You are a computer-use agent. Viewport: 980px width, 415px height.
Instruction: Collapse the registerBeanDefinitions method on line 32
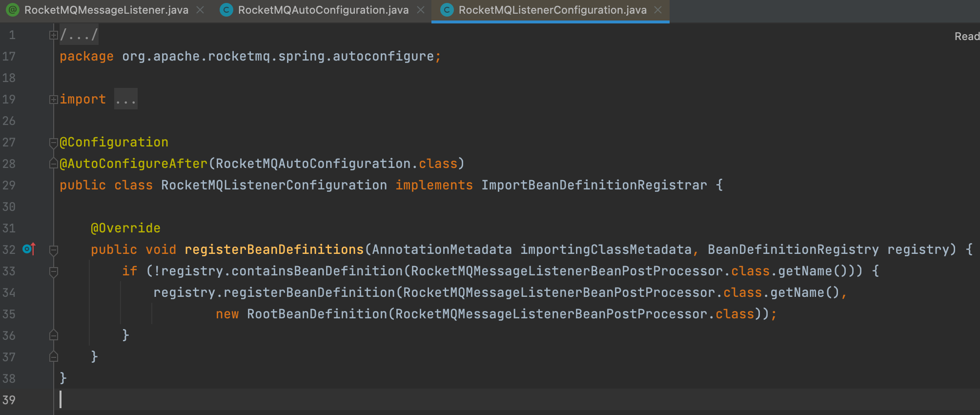54,250
